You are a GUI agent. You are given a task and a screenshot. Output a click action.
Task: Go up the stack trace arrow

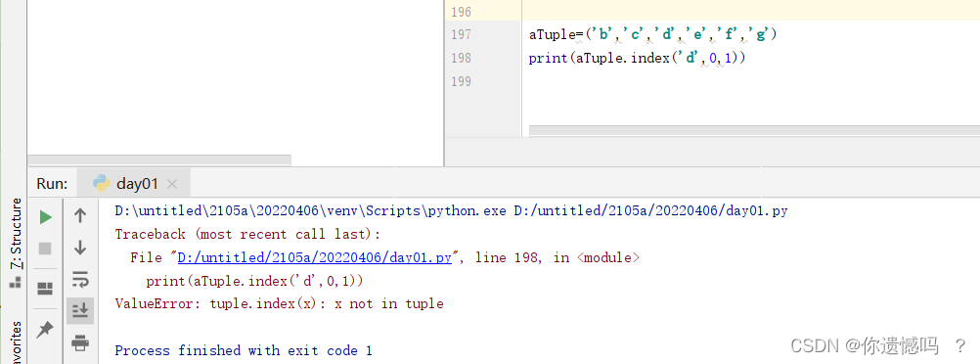(x=80, y=216)
